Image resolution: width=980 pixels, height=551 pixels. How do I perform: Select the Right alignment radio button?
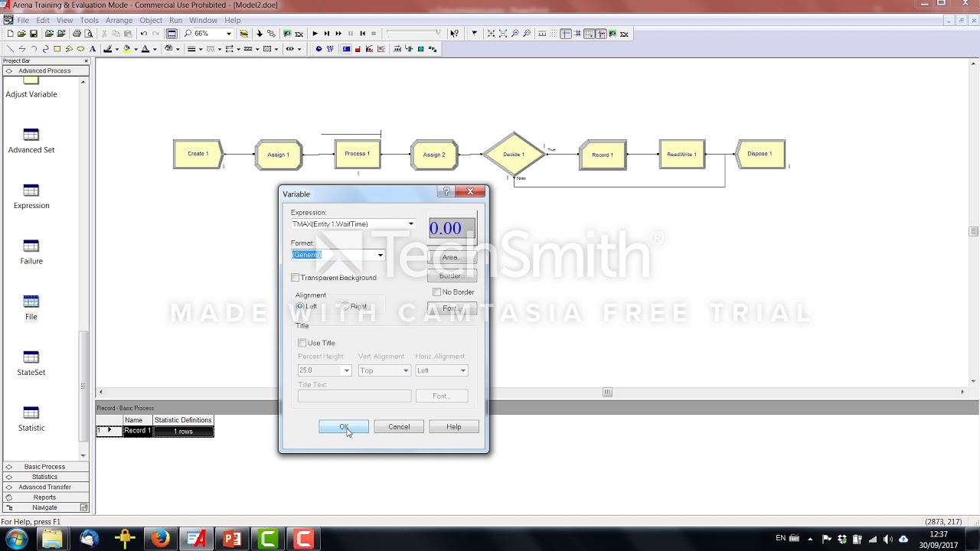345,306
